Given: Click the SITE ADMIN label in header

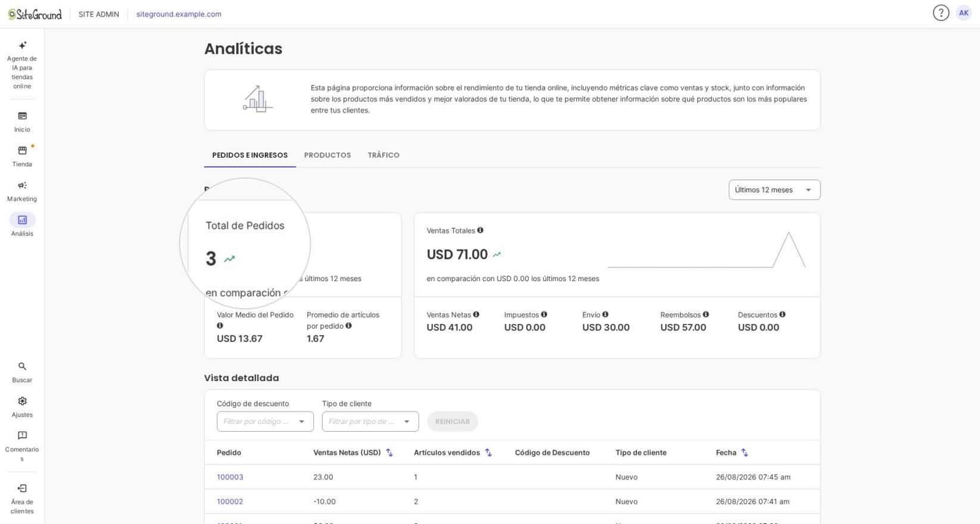Looking at the screenshot, I should [x=99, y=14].
